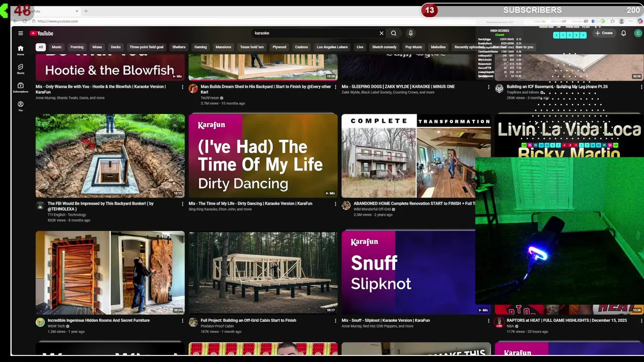Open Mix - Snuff Slipknot title link
Image resolution: width=644 pixels, height=362 pixels.
[x=385, y=320]
